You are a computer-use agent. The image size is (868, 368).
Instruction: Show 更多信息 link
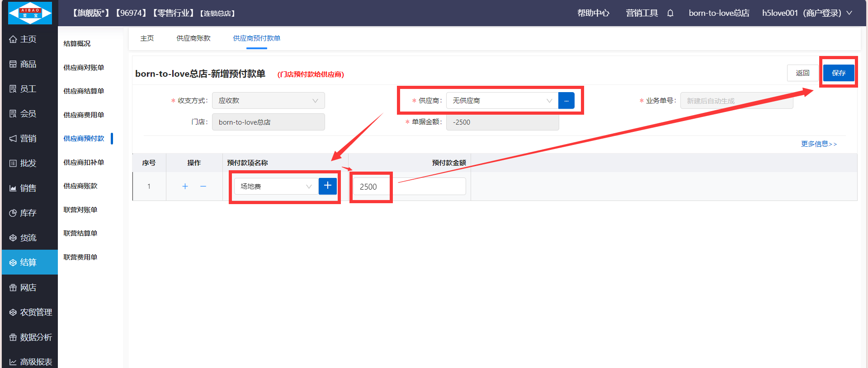(819, 144)
